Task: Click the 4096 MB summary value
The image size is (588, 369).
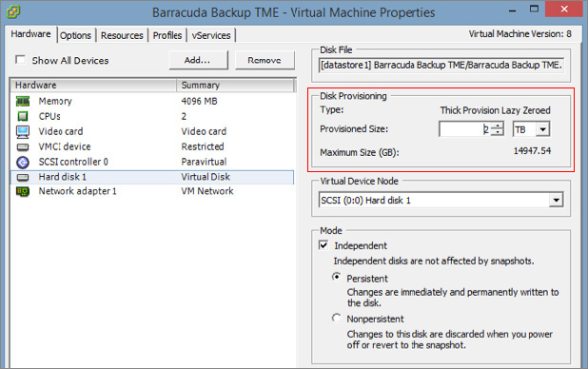Action: (x=199, y=101)
